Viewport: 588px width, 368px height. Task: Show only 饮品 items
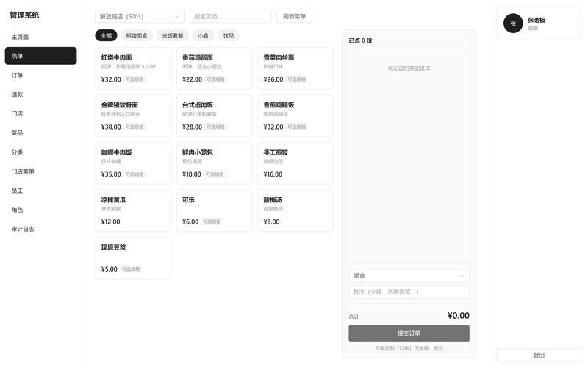[229, 35]
